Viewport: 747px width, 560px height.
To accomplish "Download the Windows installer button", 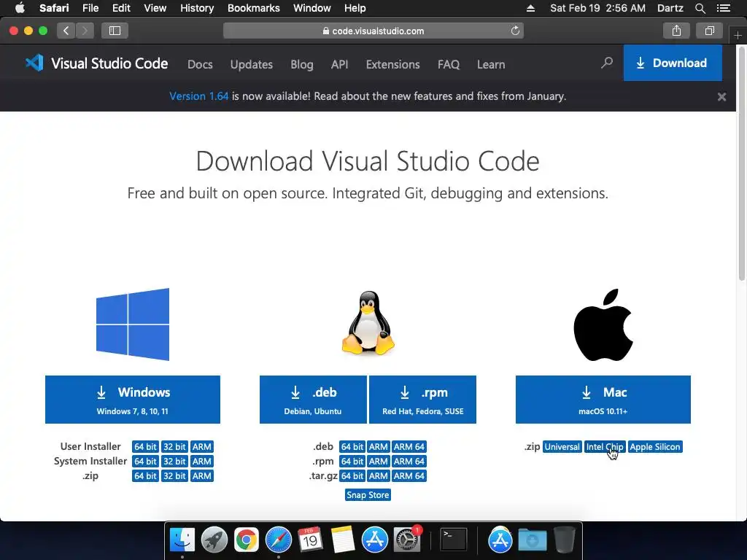I will 133,400.
